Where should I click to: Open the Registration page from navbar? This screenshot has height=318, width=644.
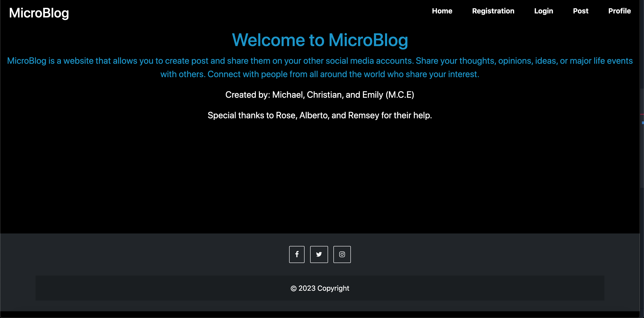[x=493, y=11]
